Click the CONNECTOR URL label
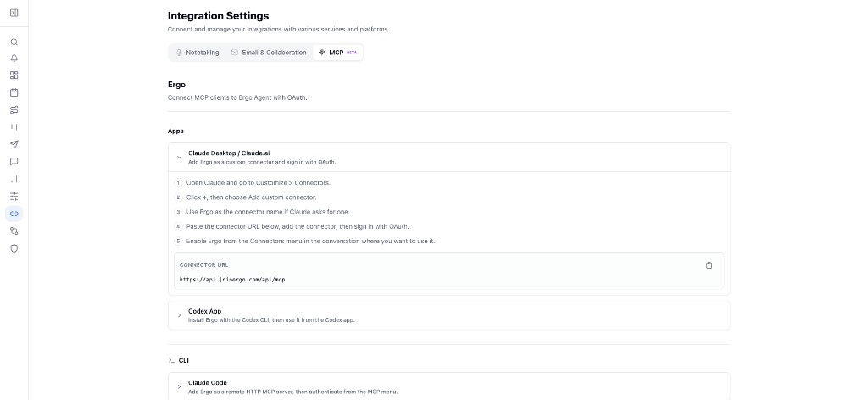The image size is (868, 400). [203, 265]
